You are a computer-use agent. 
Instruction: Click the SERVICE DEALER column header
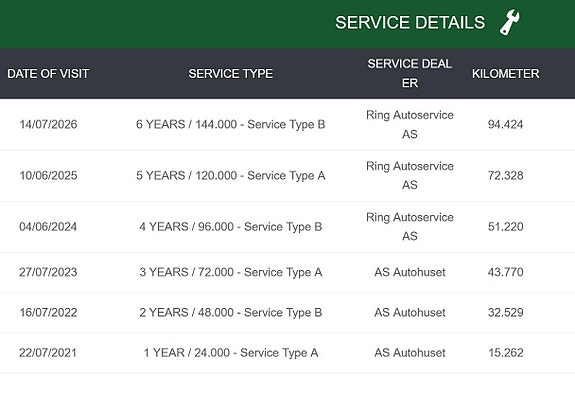(410, 73)
